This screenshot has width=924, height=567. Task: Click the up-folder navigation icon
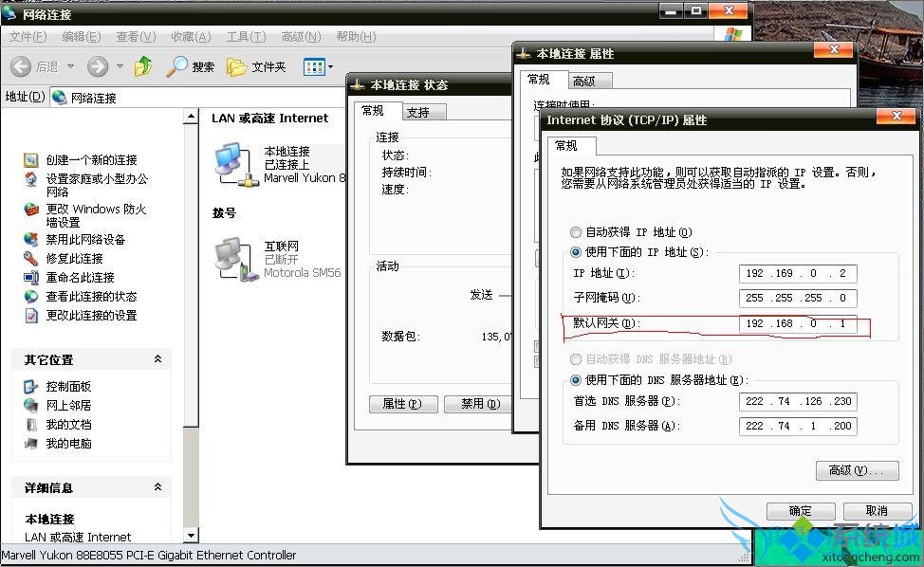(142, 66)
